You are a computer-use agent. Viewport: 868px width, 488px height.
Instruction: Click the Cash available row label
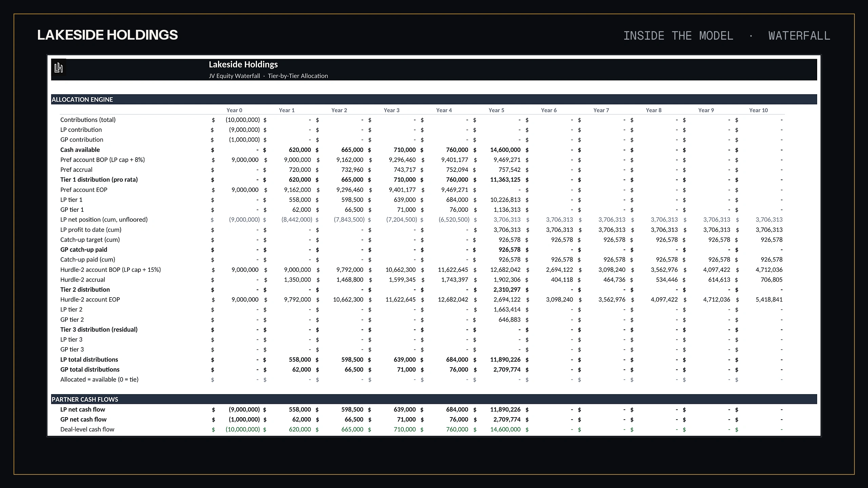click(80, 150)
